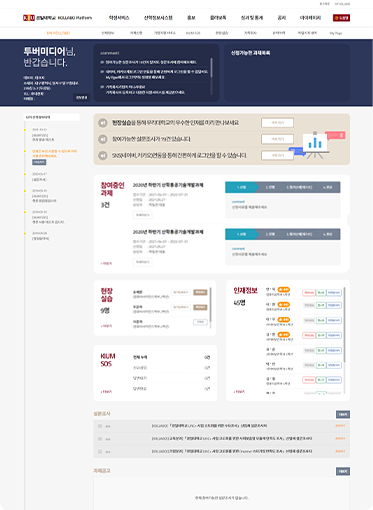
Task: Click blue button in third 인재정보 row
Action: pyautogui.click(x=334, y=320)
